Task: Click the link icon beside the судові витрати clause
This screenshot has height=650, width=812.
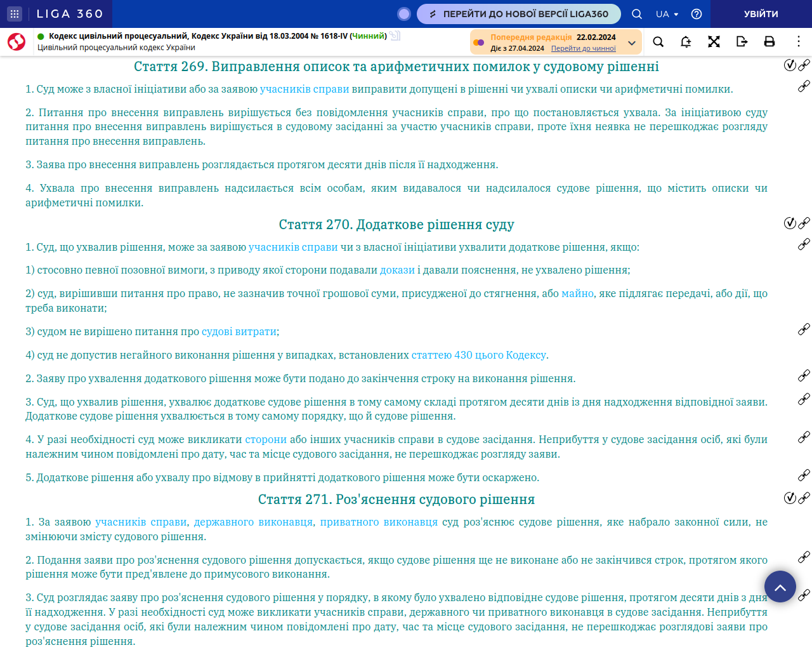Action: (x=804, y=329)
